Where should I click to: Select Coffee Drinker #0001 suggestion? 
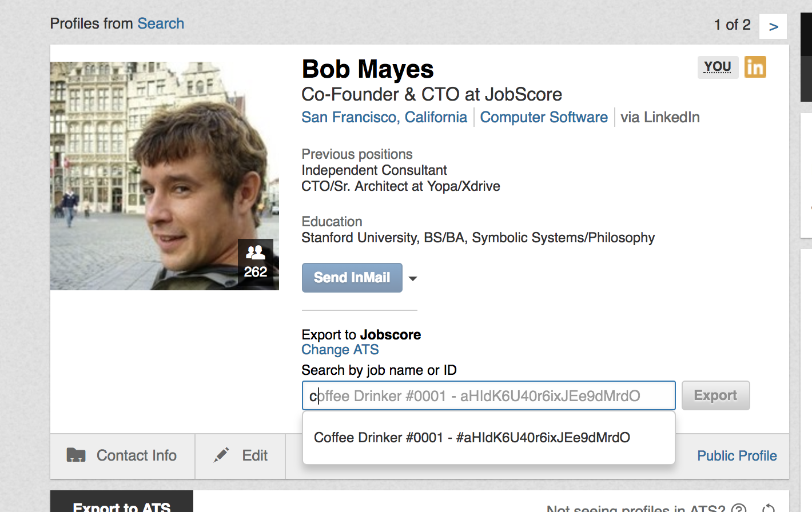tap(488, 438)
